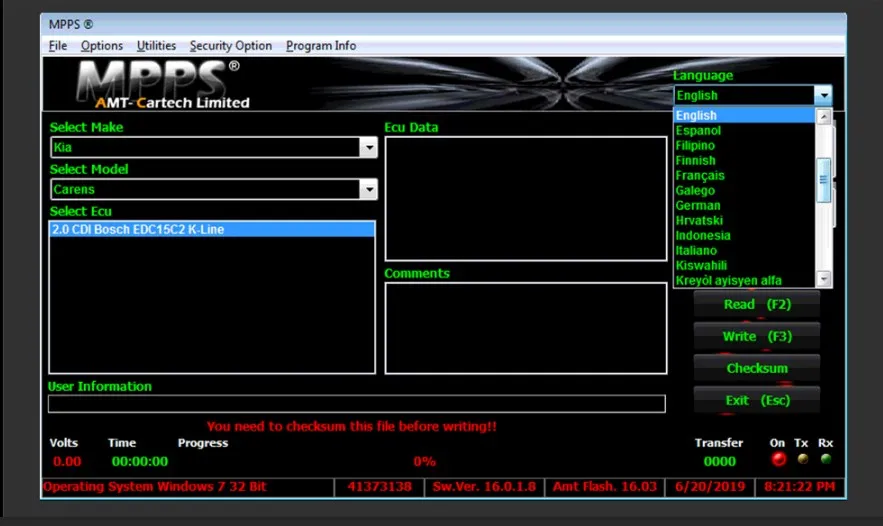Expand the Select Make dropdown arrow
883x526 pixels.
coord(368,148)
